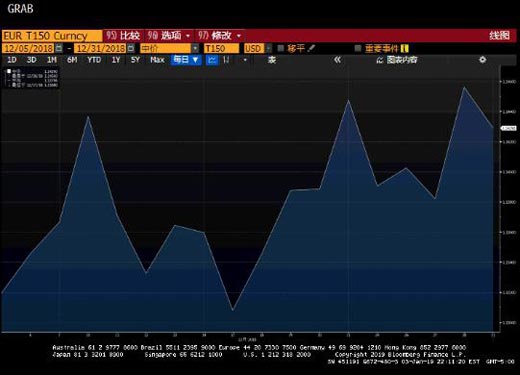This screenshot has width=520, height=375.
Task: Enable the 移平 checkbox
Action: point(281,48)
